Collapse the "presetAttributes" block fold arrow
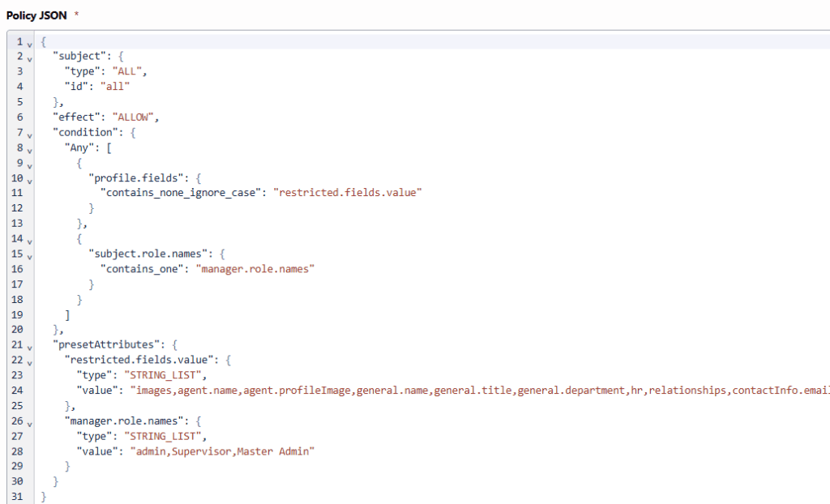 click(28, 345)
